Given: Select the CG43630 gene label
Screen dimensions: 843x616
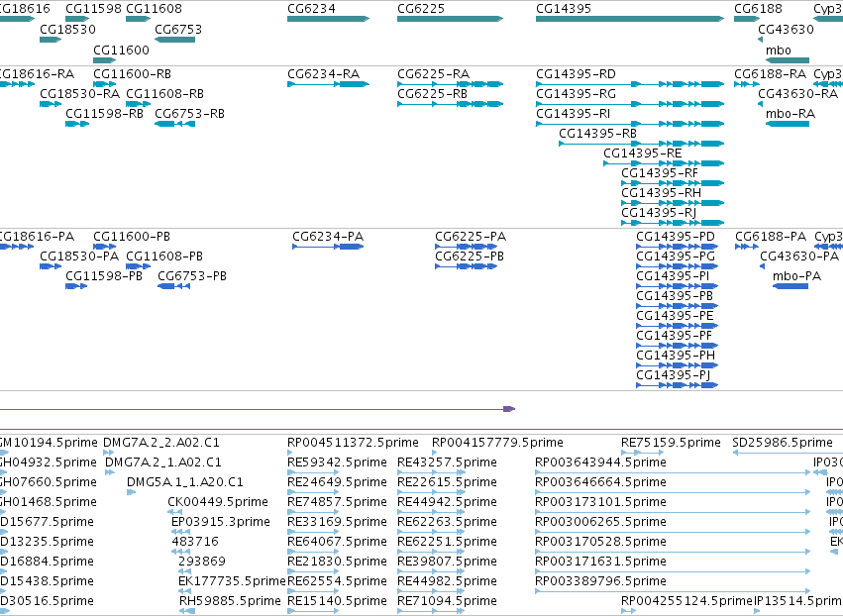Looking at the screenshot, I should 786,29.
